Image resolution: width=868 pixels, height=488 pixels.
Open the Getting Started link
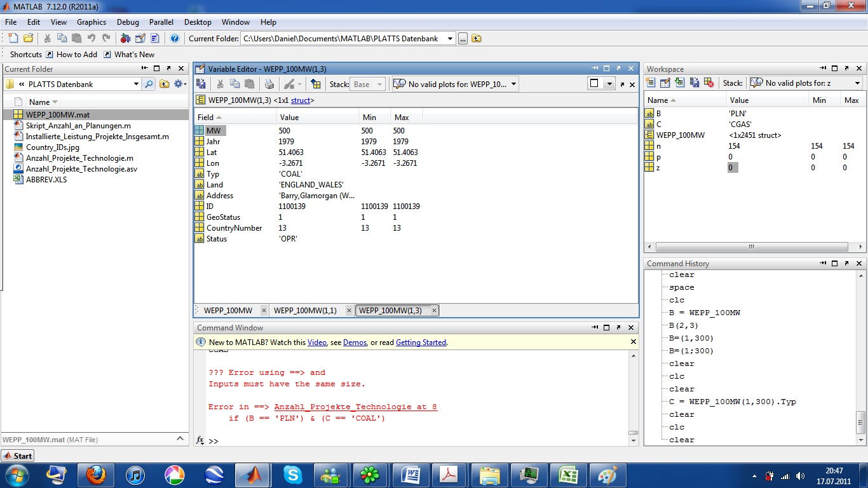click(x=421, y=342)
